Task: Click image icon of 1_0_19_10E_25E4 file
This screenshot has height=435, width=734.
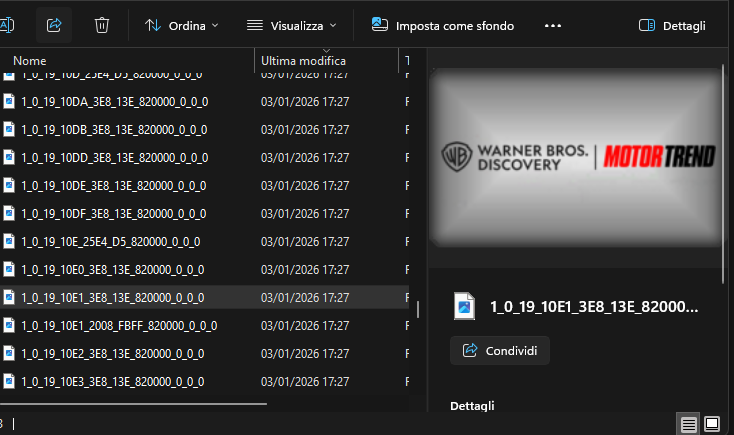Action: tap(9, 241)
